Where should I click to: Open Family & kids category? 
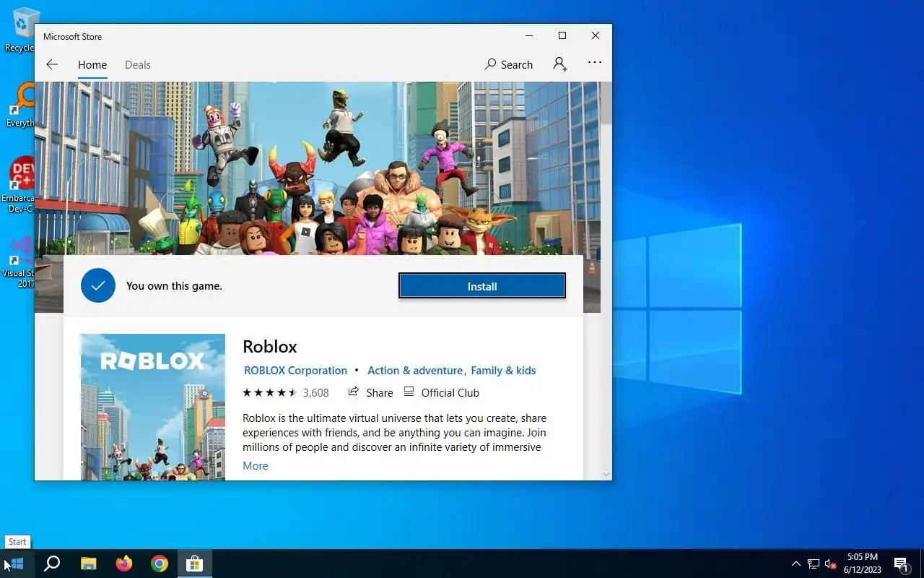click(x=503, y=370)
